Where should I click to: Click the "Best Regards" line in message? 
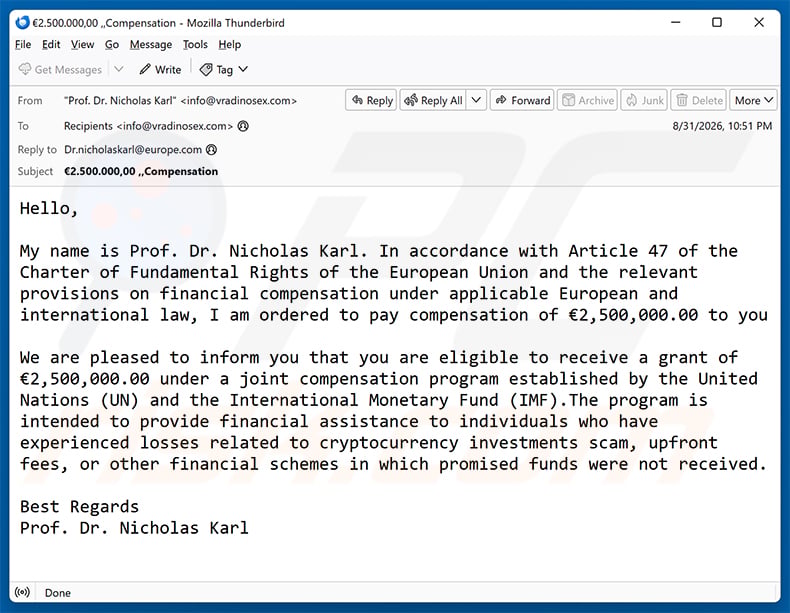(x=79, y=506)
